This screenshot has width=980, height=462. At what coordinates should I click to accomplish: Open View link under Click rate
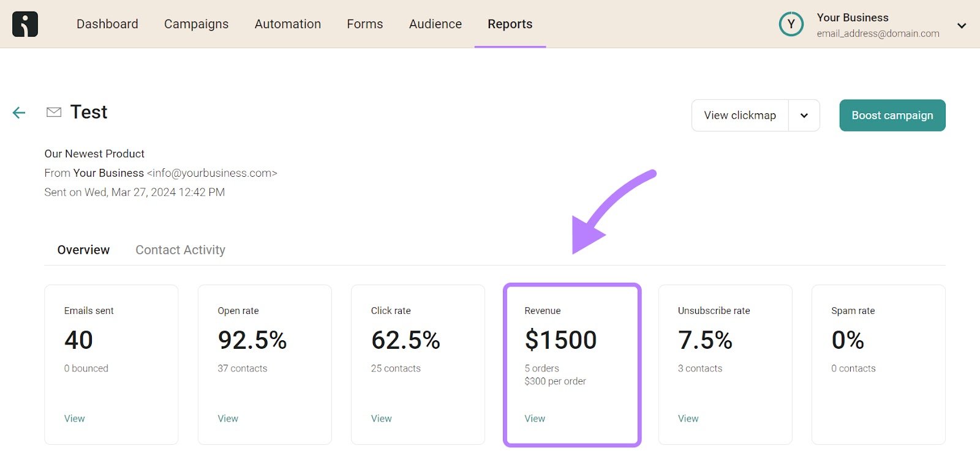coord(381,419)
